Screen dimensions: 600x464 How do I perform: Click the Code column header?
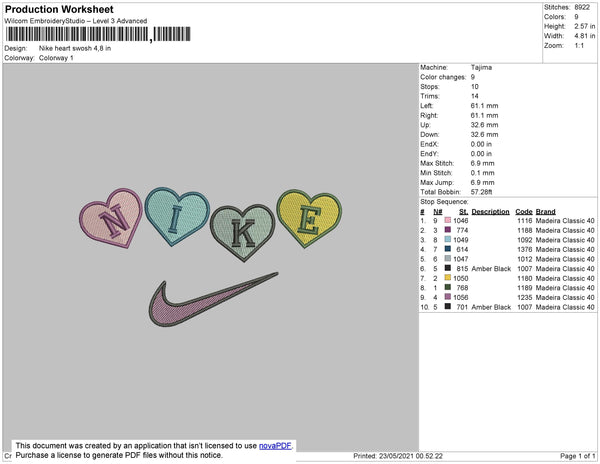[524, 211]
